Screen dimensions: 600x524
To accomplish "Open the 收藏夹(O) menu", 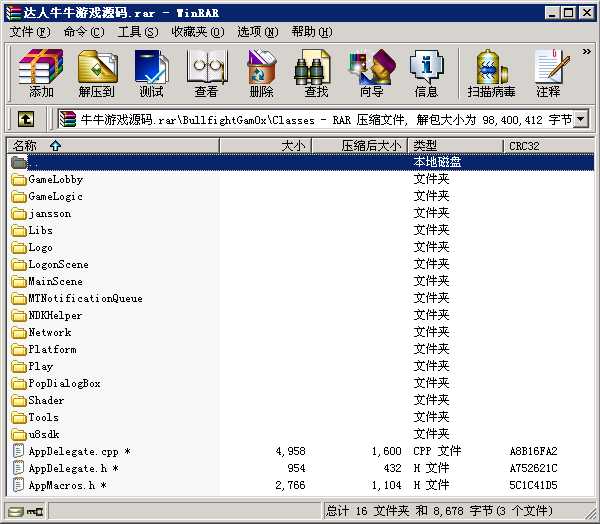I will point(198,32).
